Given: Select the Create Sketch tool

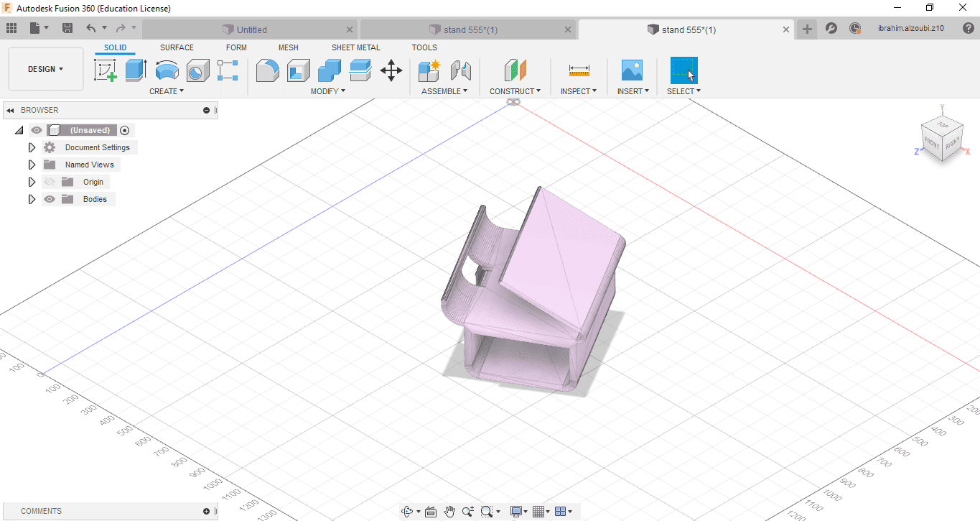Looking at the screenshot, I should click(106, 70).
